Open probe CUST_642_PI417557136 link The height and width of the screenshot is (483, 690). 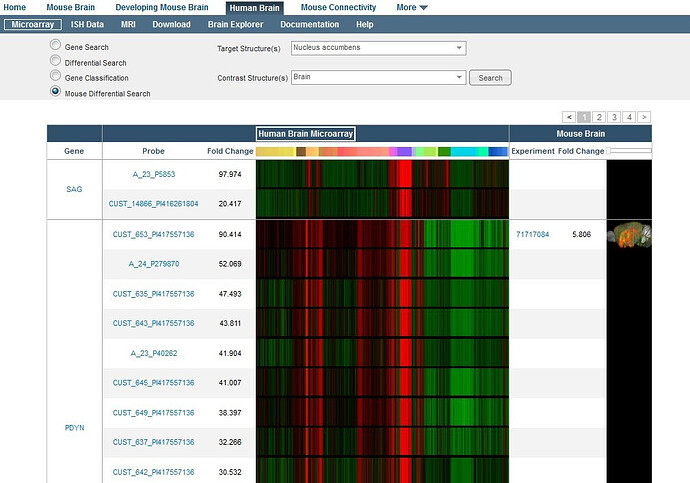154,472
